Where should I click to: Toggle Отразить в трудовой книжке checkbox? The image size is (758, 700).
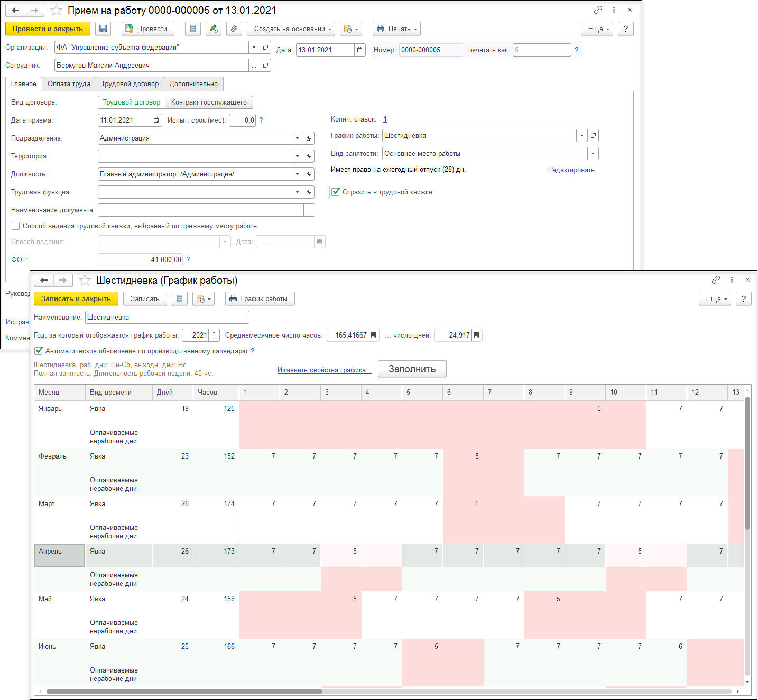click(x=336, y=192)
